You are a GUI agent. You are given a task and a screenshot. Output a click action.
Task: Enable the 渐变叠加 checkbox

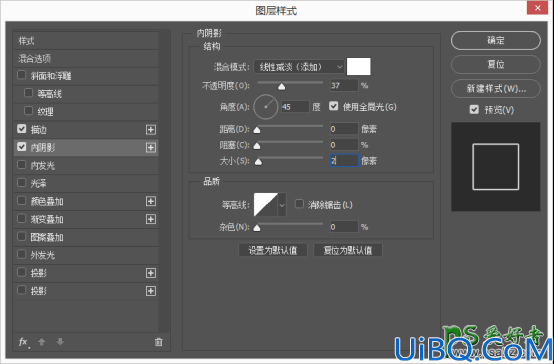pyautogui.click(x=22, y=218)
